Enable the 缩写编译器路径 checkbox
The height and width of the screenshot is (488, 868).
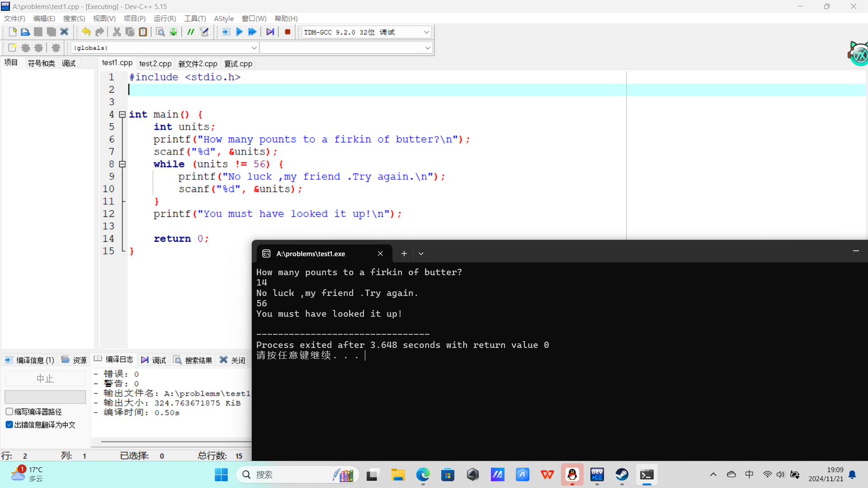(x=9, y=412)
